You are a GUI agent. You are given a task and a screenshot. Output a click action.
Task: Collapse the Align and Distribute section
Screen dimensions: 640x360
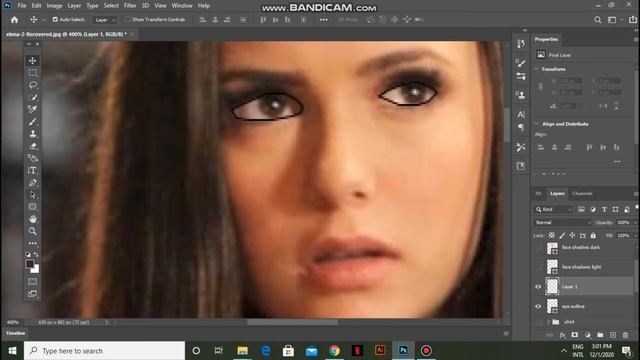(536, 124)
